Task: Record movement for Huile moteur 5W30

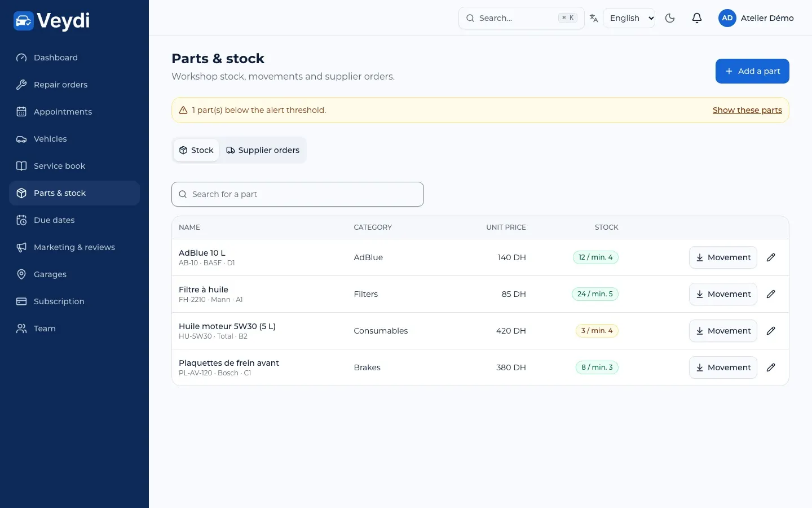Action: [x=723, y=331]
